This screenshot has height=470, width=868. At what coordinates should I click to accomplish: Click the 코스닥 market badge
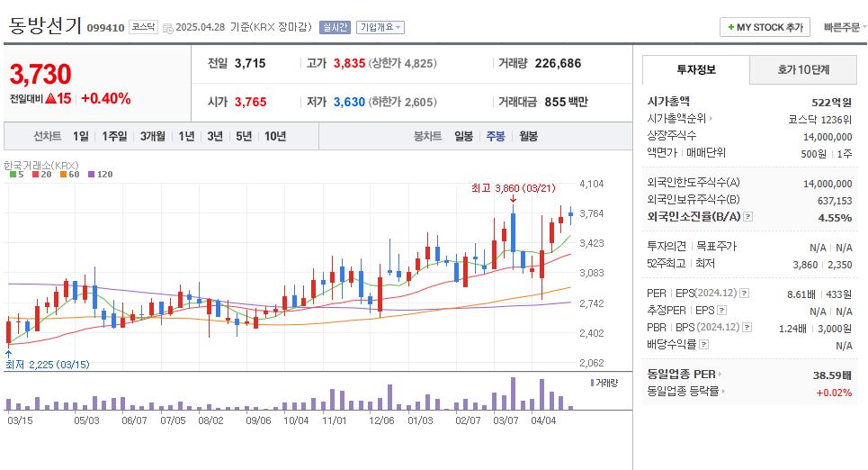point(143,27)
